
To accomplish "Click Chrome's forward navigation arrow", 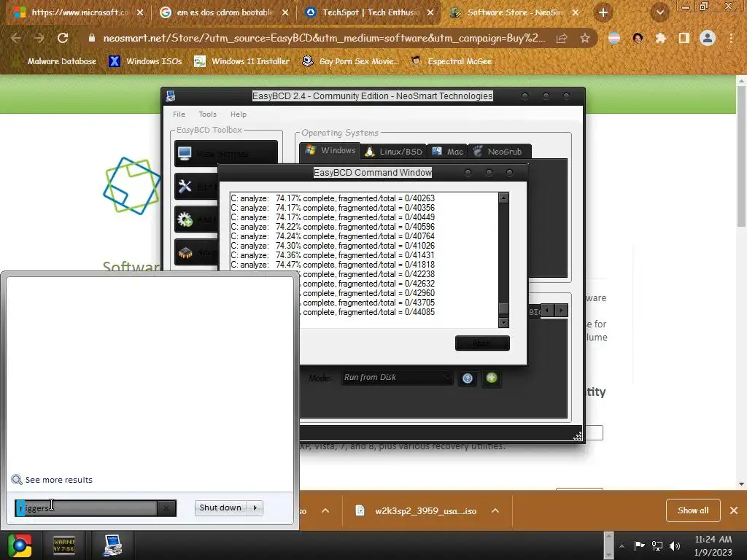I will click(x=39, y=38).
